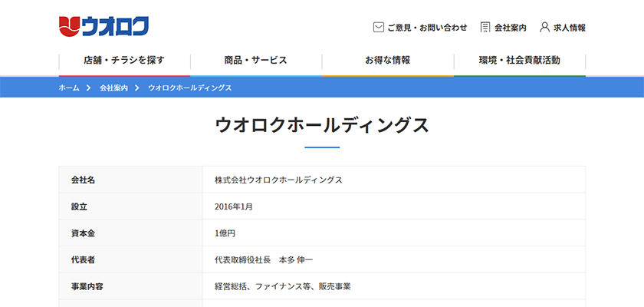Click the 経営総括、ファイナンス等、販売事業 cell
Viewport: 644px width, 307px height.
[x=394, y=286]
